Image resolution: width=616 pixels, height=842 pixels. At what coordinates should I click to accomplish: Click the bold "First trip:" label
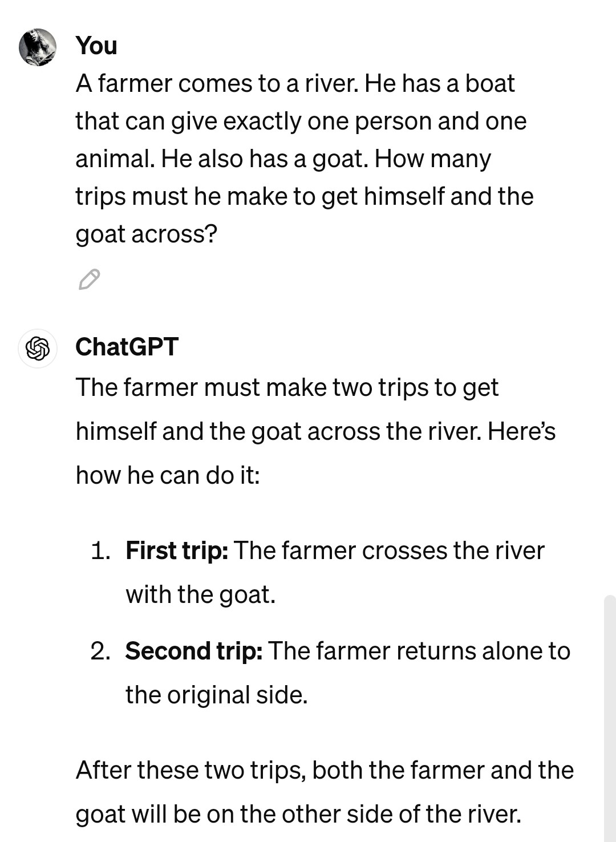177,550
